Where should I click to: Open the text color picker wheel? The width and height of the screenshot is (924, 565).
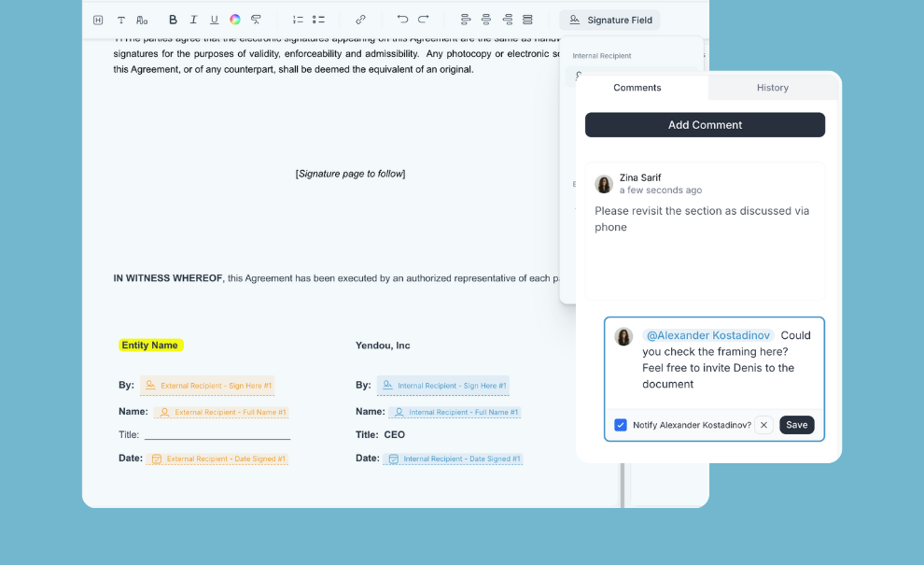pos(235,20)
